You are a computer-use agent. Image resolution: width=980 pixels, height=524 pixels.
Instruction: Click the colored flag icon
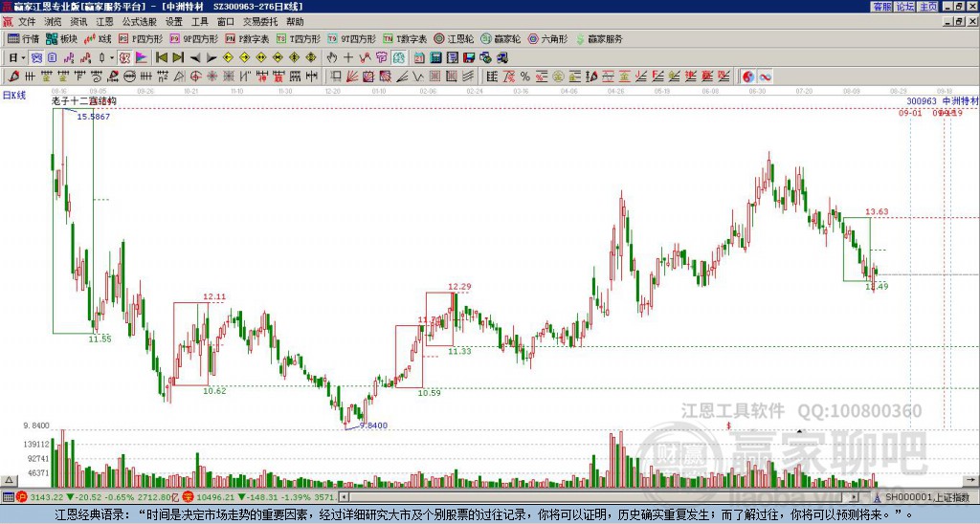[142, 58]
